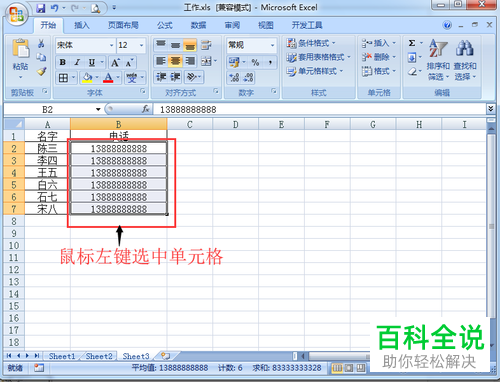Switch to the 审阅 ribbon tab

pos(232,25)
